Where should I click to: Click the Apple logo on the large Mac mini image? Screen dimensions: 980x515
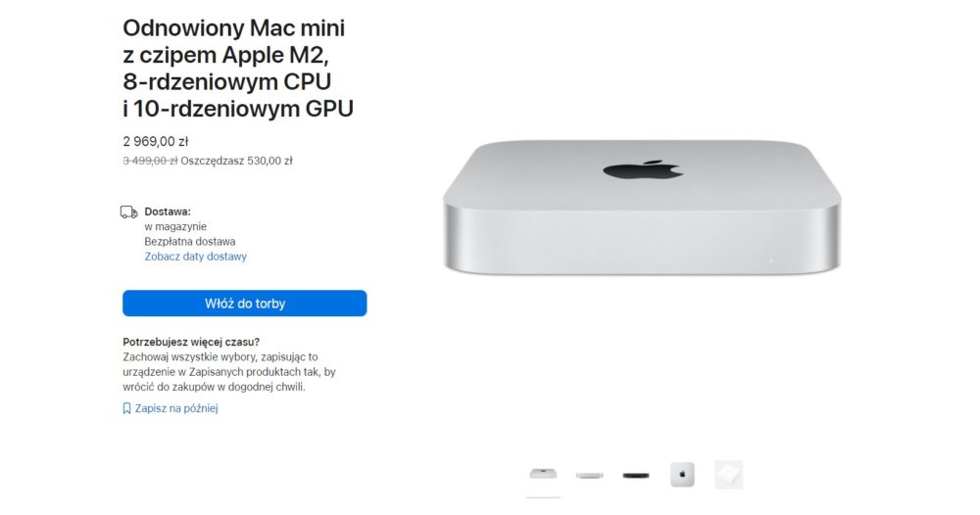pyautogui.click(x=643, y=169)
